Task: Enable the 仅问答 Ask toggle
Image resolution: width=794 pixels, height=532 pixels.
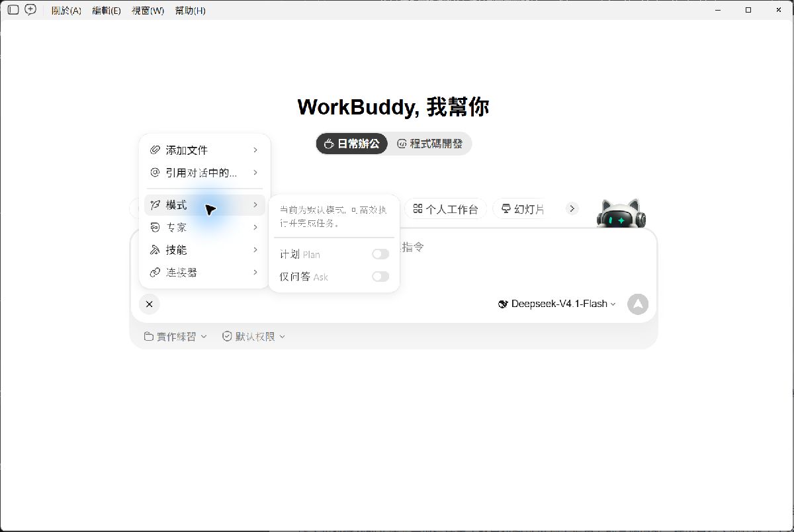Action: 380,277
